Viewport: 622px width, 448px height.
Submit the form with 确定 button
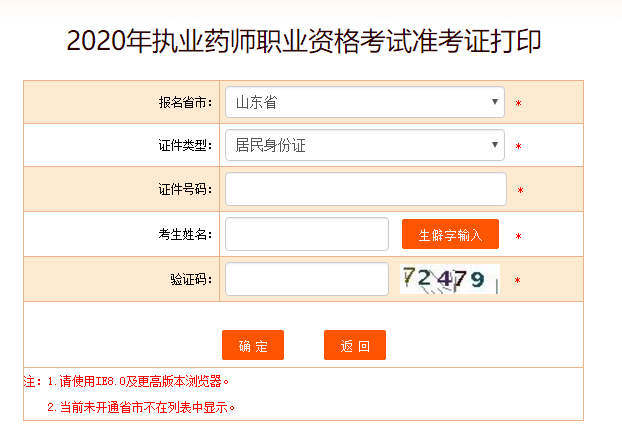(x=253, y=345)
